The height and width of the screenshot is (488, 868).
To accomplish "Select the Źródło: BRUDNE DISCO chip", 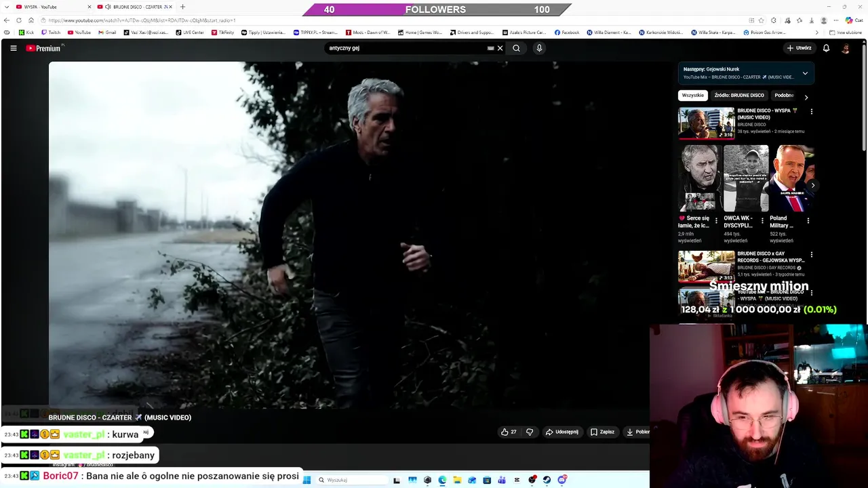I will [739, 96].
